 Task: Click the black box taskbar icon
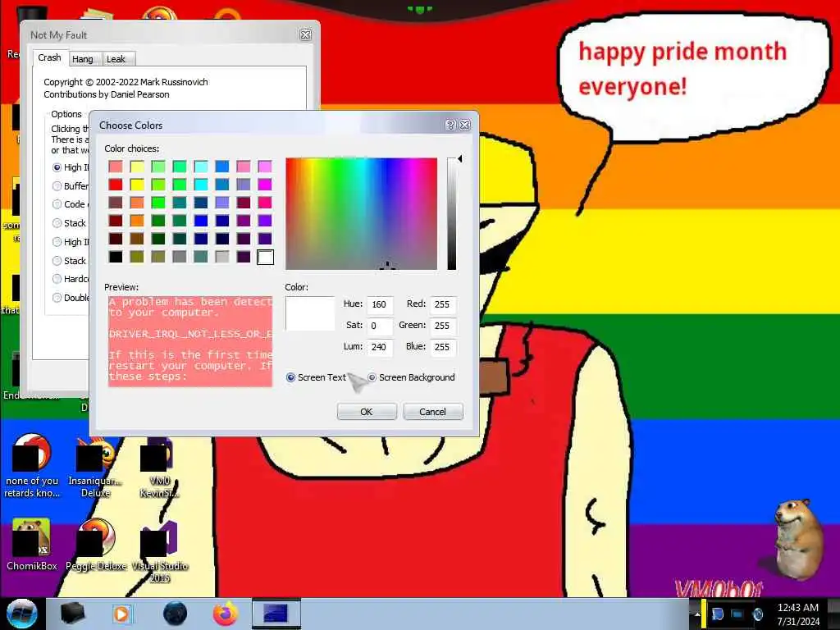[72, 614]
